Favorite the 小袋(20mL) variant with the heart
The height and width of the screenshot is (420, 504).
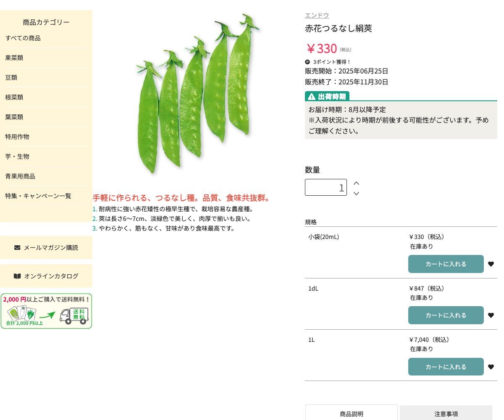pos(491,264)
